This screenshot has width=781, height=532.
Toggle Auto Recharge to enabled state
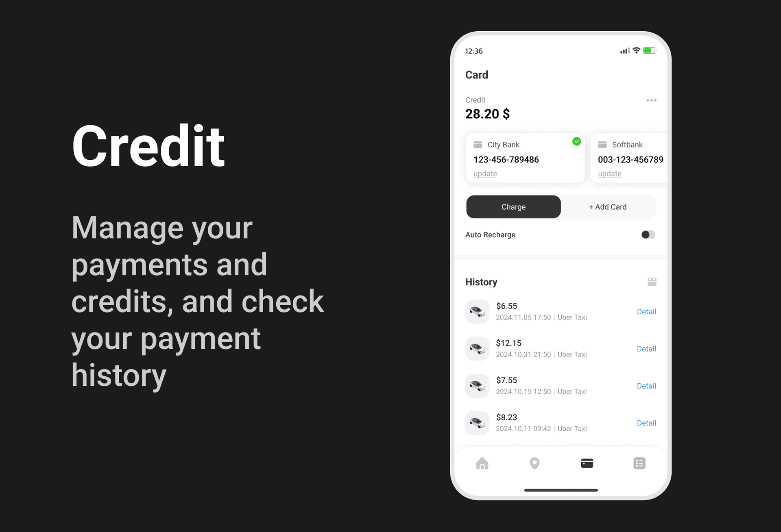tap(648, 234)
